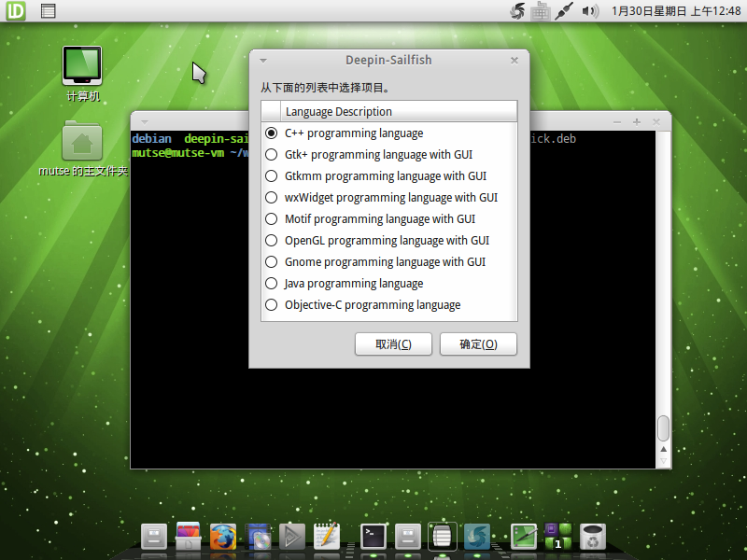Click the terminal scrollbar thumb
Viewport: 747px width, 560px height.
point(663,428)
